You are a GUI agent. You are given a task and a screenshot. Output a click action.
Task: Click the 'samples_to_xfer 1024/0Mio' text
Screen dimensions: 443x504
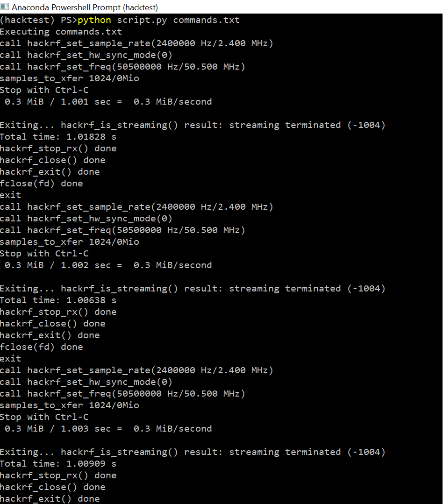point(69,78)
